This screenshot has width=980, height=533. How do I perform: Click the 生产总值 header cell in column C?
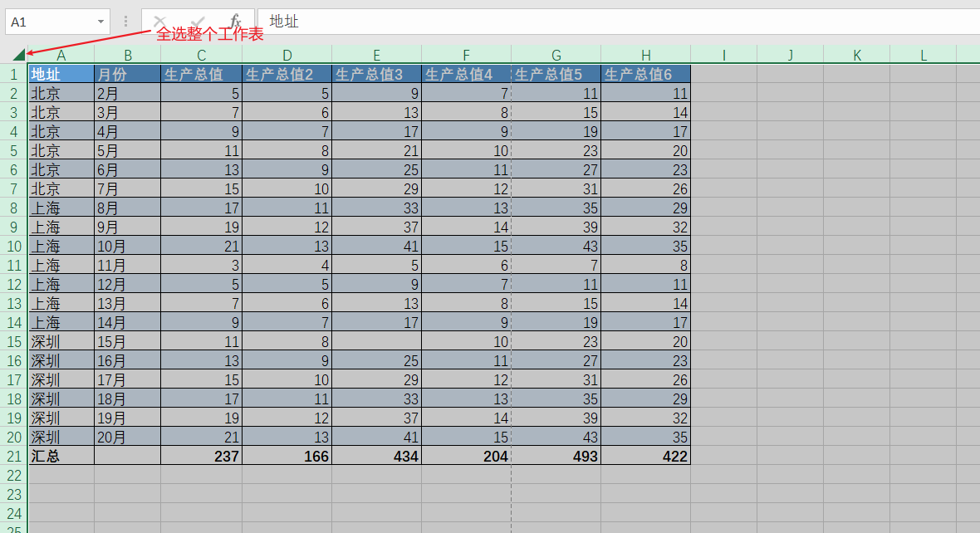pyautogui.click(x=201, y=75)
